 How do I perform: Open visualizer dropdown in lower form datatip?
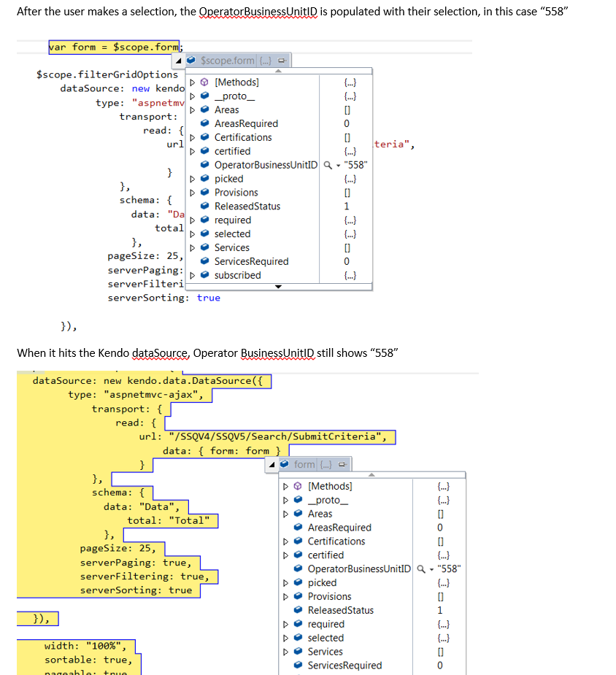(432, 570)
